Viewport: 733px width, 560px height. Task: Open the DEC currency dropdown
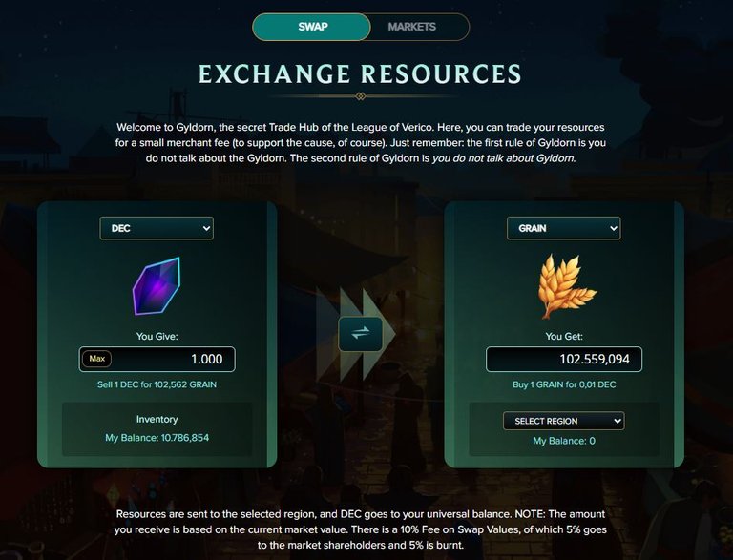(x=157, y=228)
